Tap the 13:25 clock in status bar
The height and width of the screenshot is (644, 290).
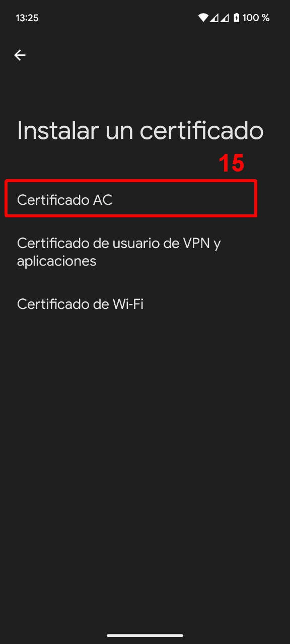(27, 18)
